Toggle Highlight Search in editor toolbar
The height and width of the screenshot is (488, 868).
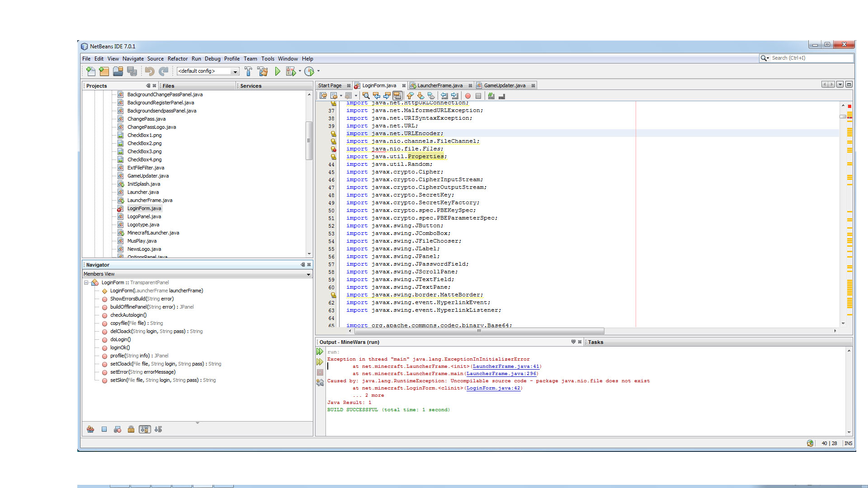pyautogui.click(x=397, y=96)
